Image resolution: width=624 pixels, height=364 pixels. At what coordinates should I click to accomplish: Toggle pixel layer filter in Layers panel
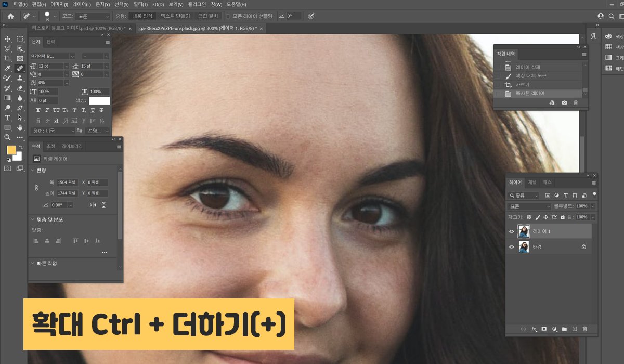coord(548,196)
